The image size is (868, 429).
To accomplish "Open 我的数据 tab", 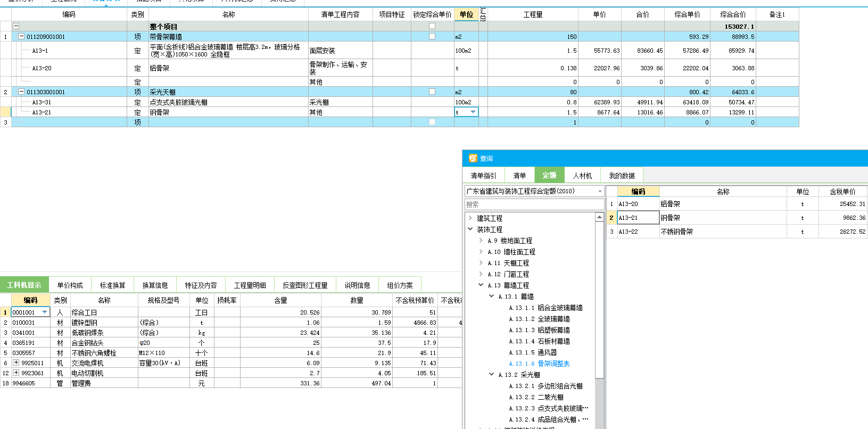I will click(622, 175).
